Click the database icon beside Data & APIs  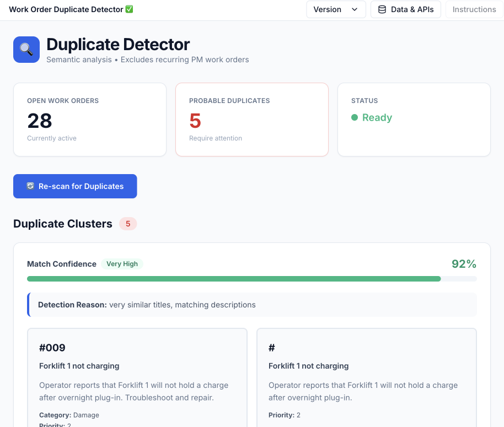[x=382, y=9]
